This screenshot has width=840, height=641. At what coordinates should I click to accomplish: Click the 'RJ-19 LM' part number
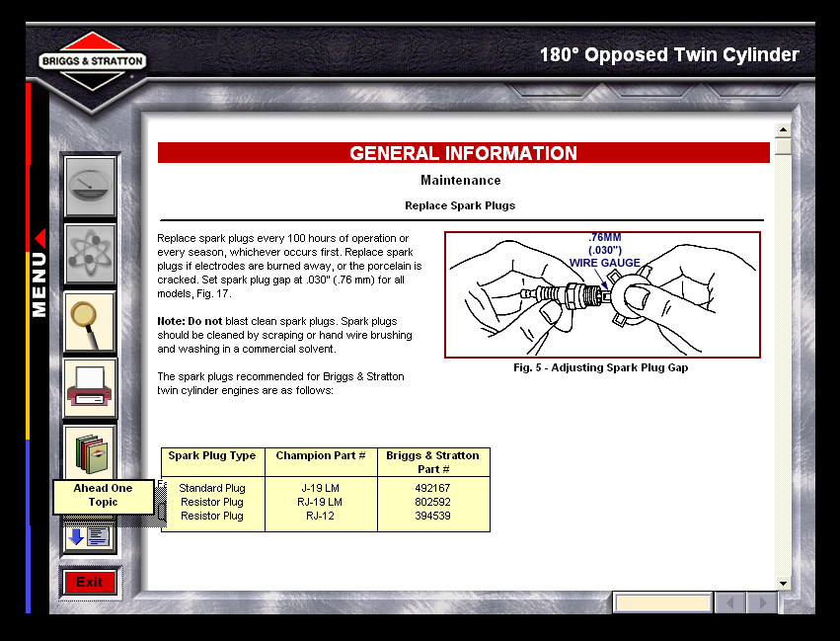point(321,502)
